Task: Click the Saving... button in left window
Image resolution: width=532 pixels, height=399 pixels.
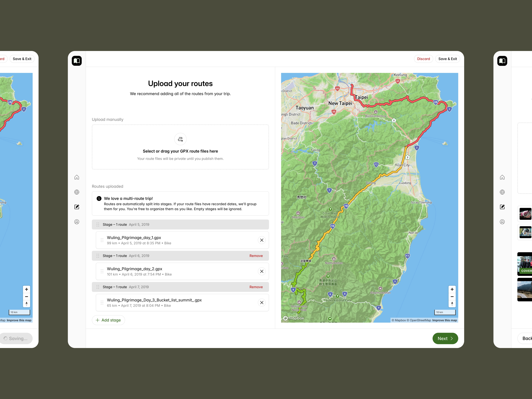Action: 16,338
